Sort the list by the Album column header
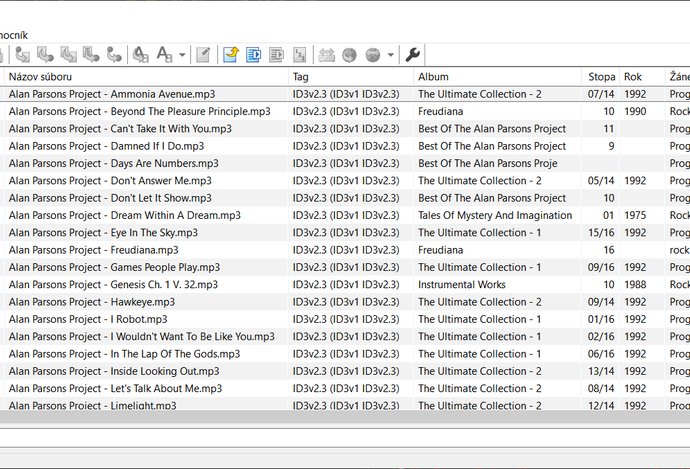 497,76
